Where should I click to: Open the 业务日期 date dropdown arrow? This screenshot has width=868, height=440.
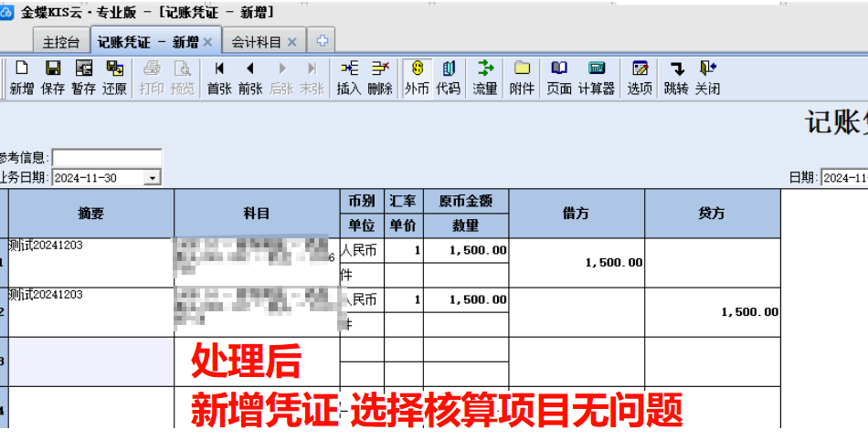(153, 178)
